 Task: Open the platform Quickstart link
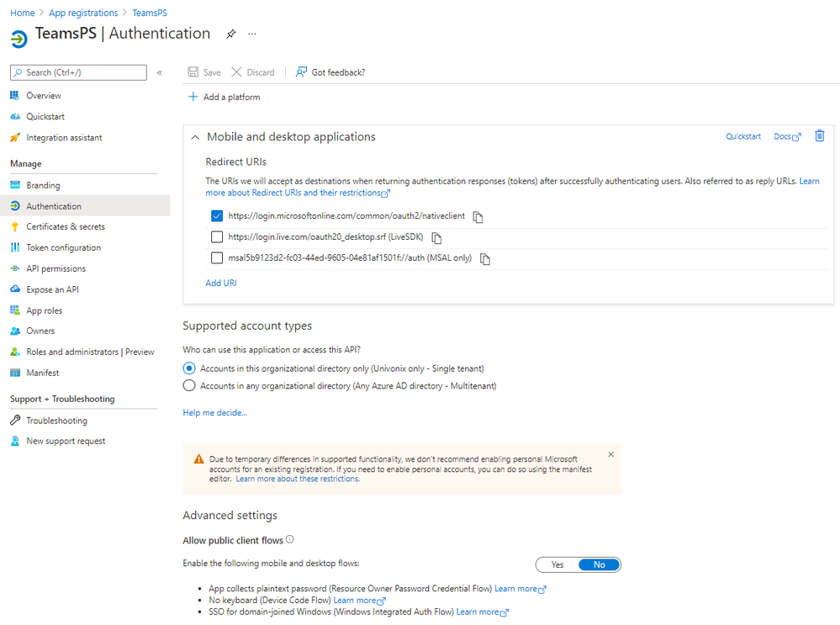pyautogui.click(x=743, y=136)
